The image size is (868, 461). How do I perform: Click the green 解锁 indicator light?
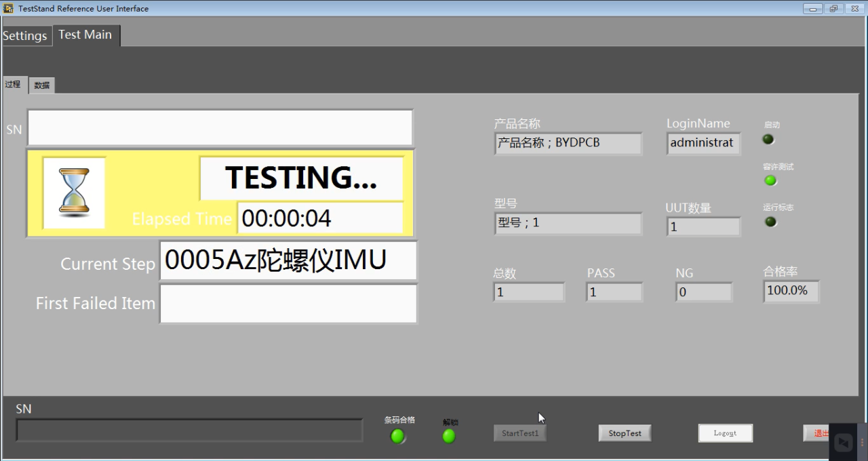pos(449,437)
